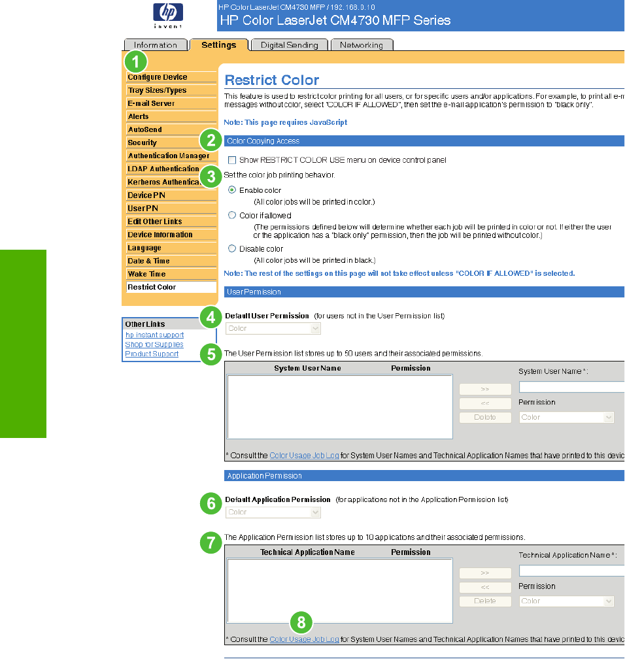Follow the hp instant support link
The width and height of the screenshot is (625, 672).
coord(154,335)
